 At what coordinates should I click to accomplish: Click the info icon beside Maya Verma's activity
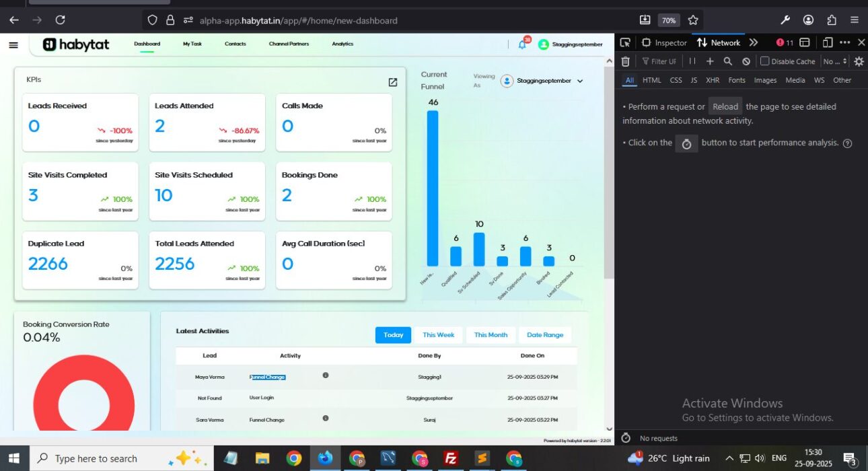pos(326,375)
